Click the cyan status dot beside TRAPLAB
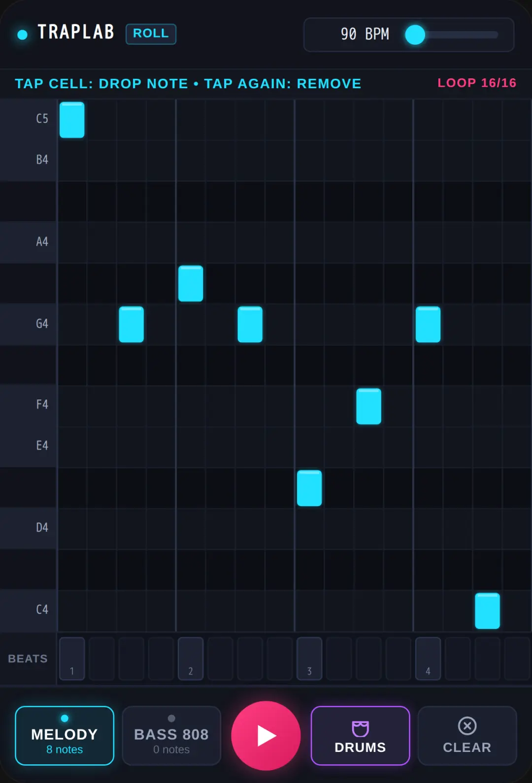 click(22, 34)
